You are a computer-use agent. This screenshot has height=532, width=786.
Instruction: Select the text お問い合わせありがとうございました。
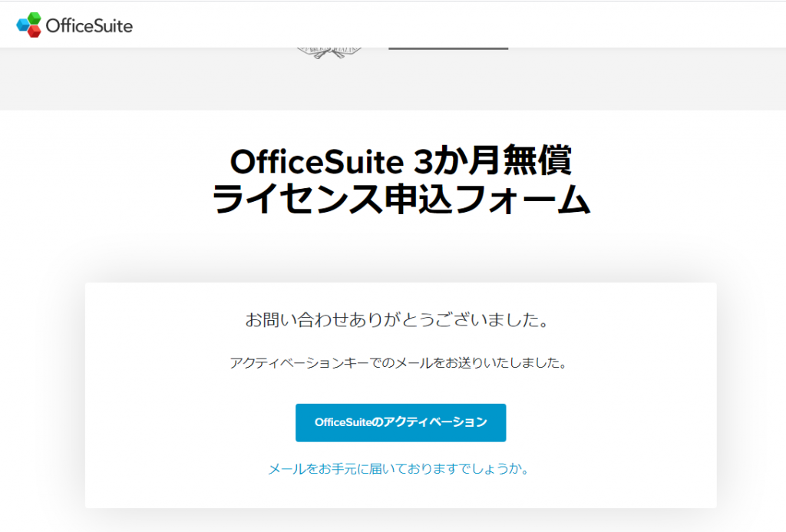[x=398, y=320]
